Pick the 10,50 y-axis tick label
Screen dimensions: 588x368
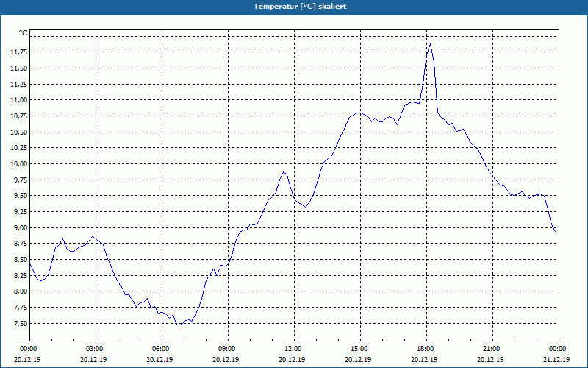click(18, 132)
